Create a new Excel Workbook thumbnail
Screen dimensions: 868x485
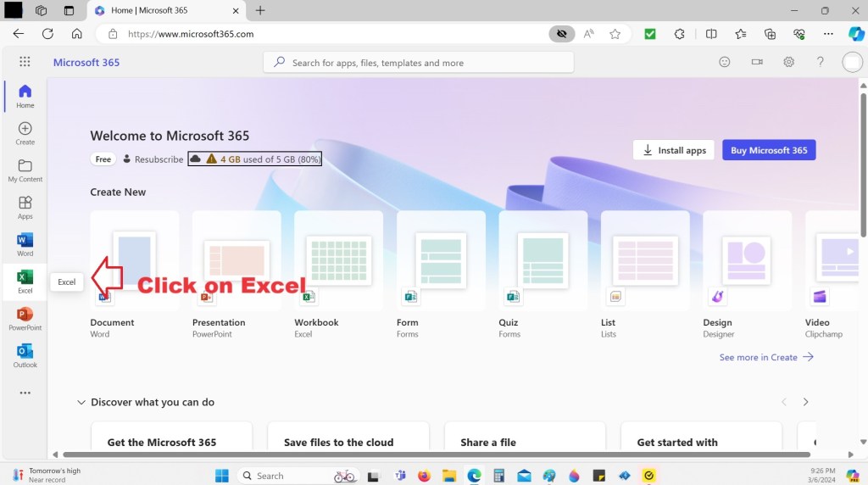pyautogui.click(x=338, y=259)
